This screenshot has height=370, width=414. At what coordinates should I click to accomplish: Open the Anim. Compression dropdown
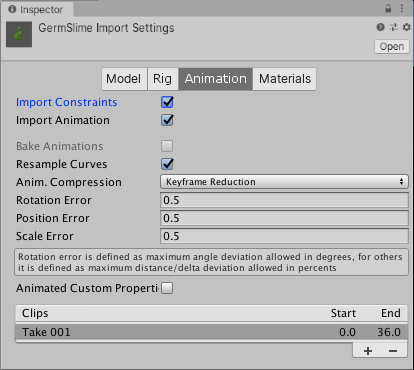click(x=284, y=182)
